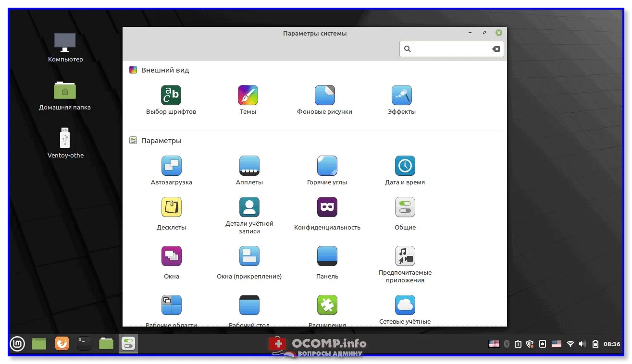This screenshot has width=632, height=364.
Task: Open the Wi-Fi network tray menu
Action: (x=570, y=344)
